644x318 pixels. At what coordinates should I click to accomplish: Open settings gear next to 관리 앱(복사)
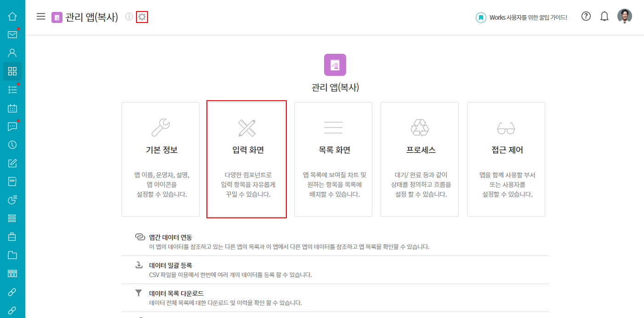[142, 17]
